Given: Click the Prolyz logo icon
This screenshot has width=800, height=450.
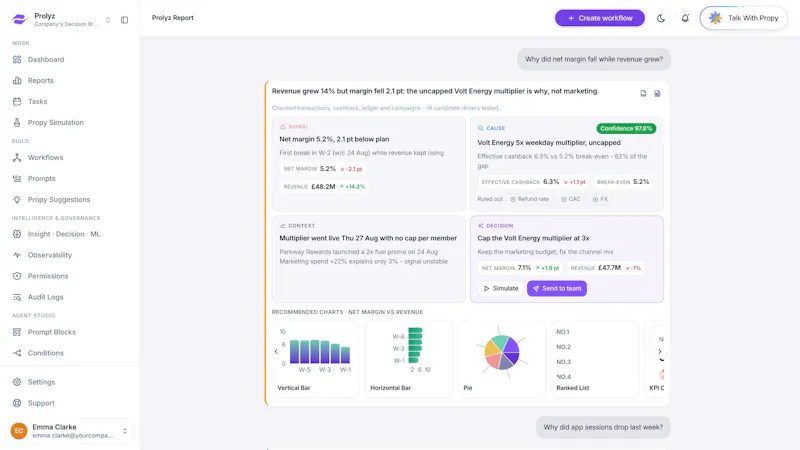Looking at the screenshot, I should [19, 19].
